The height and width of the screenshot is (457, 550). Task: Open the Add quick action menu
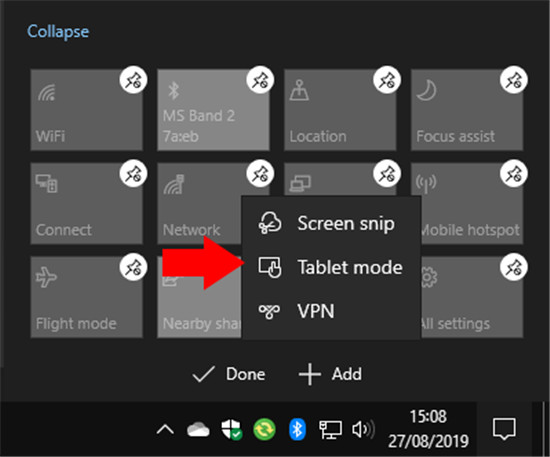330,374
